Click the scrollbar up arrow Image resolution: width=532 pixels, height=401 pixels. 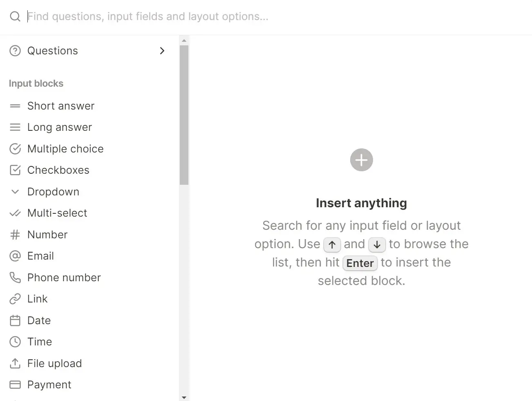(x=184, y=40)
